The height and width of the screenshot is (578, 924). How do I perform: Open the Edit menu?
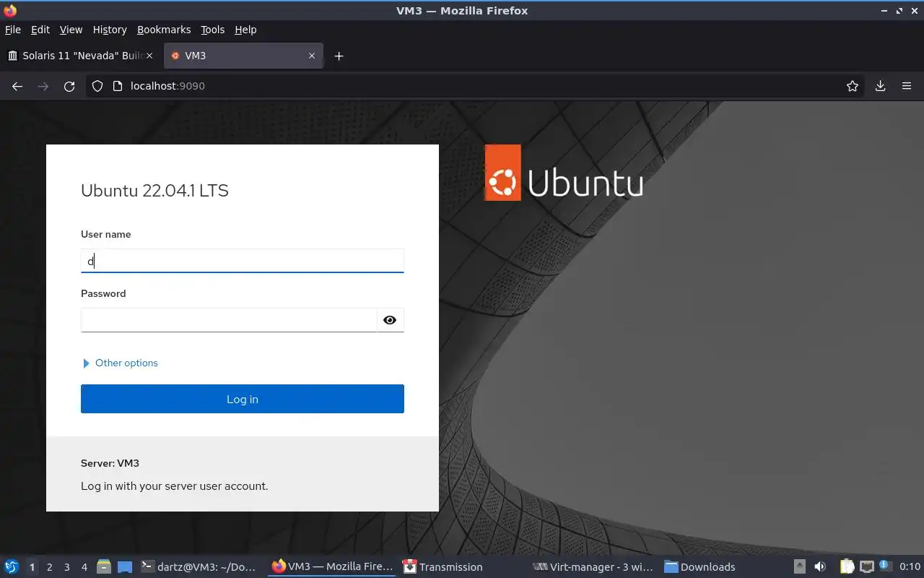pos(40,30)
